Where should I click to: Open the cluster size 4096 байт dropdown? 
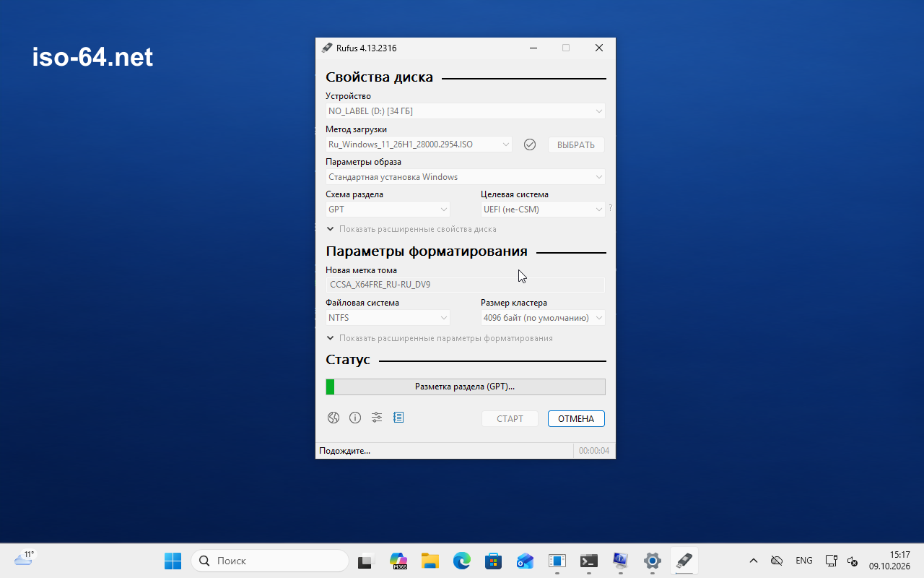(543, 318)
